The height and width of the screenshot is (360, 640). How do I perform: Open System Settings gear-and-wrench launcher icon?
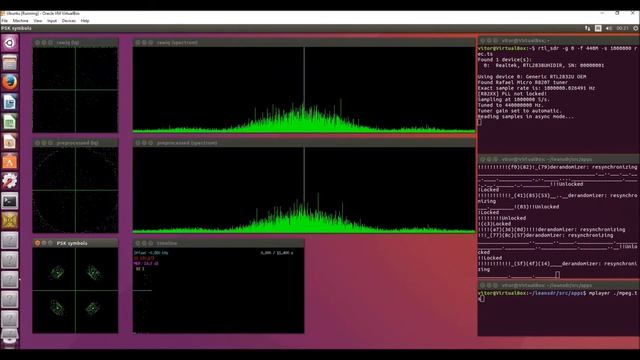click(x=9, y=181)
